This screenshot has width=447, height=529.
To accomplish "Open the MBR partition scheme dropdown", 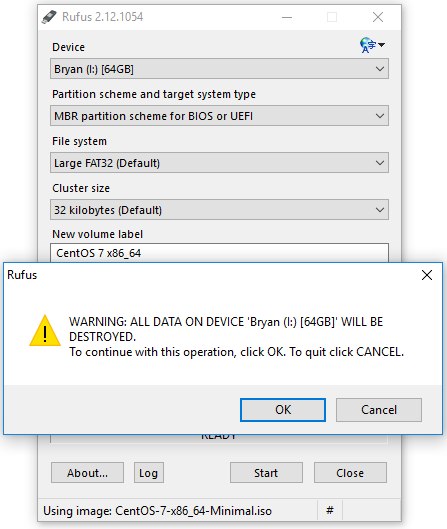I will click(219, 116).
